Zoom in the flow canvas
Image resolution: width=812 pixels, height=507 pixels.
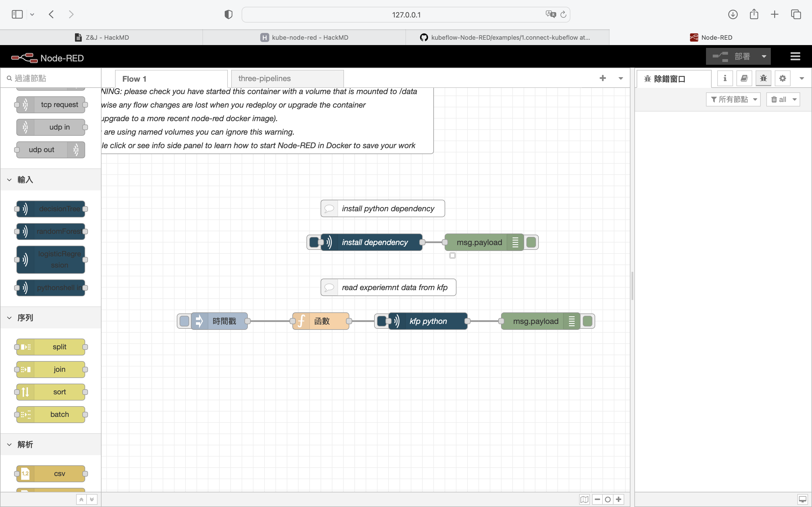point(619,499)
